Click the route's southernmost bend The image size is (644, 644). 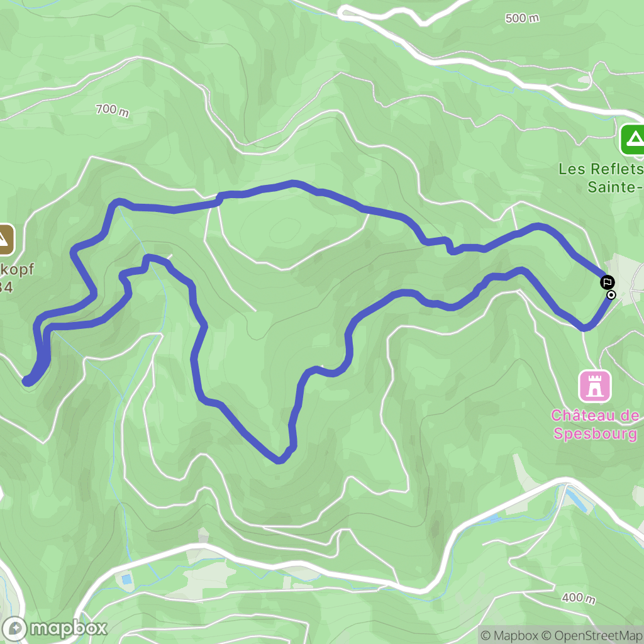click(x=279, y=459)
